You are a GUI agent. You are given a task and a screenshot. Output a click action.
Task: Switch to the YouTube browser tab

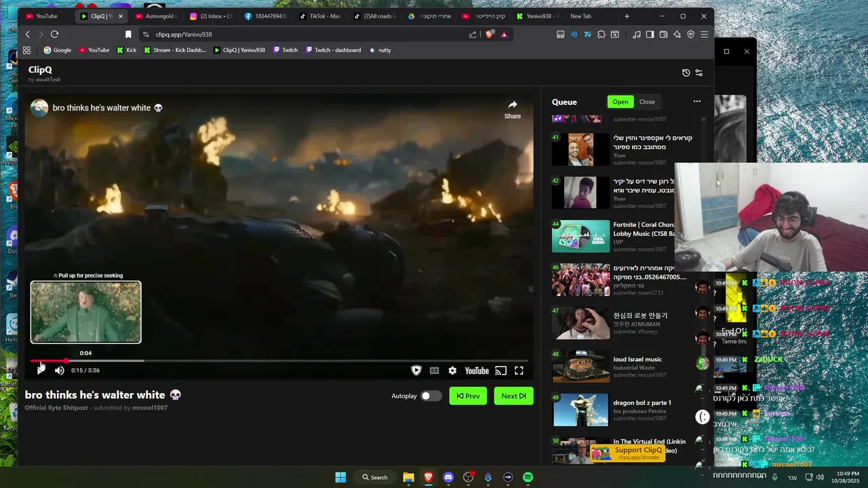pos(47,16)
